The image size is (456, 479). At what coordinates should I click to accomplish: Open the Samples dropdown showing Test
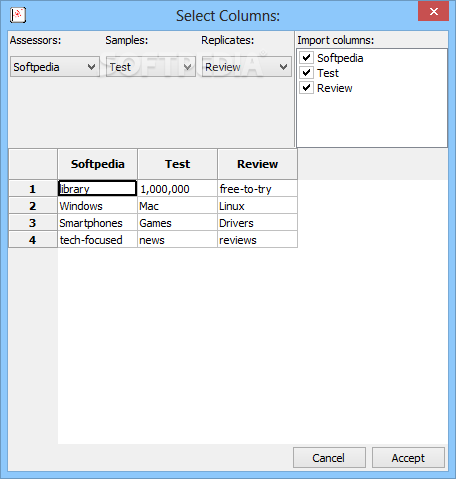tap(151, 67)
